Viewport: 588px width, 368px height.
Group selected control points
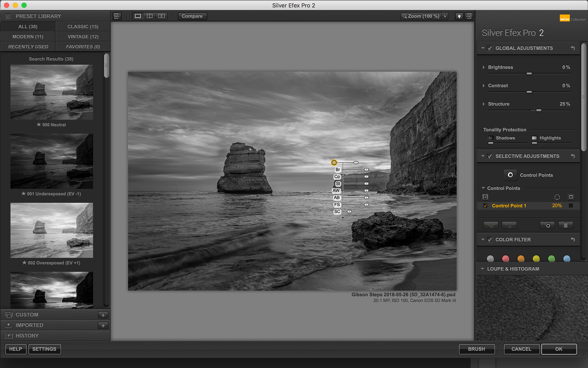coord(491,225)
